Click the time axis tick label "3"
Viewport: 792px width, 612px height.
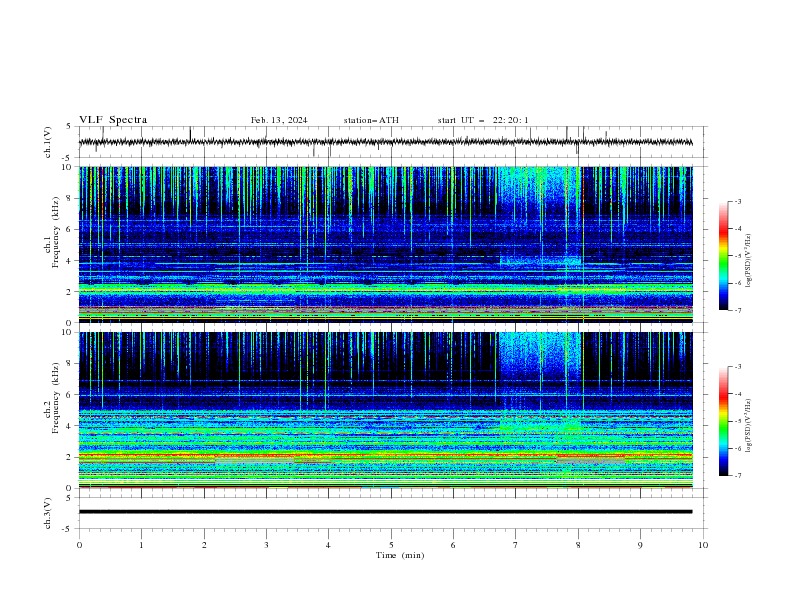[x=266, y=545]
